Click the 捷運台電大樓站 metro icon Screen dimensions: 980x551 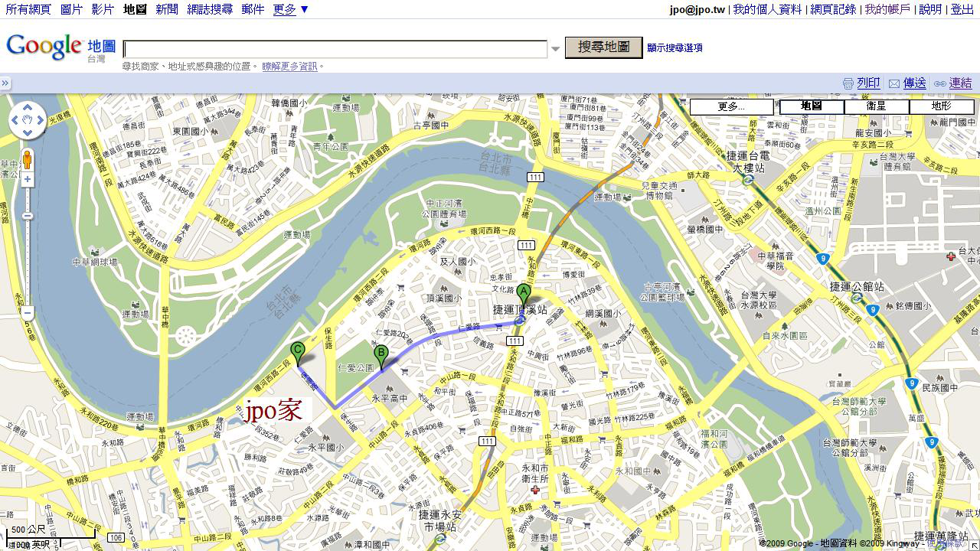coord(748,180)
